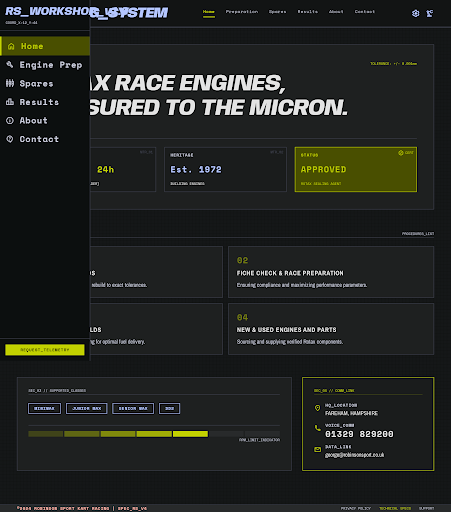
Task: Click the badge icon in the Approved status card
Action: [x=401, y=153]
